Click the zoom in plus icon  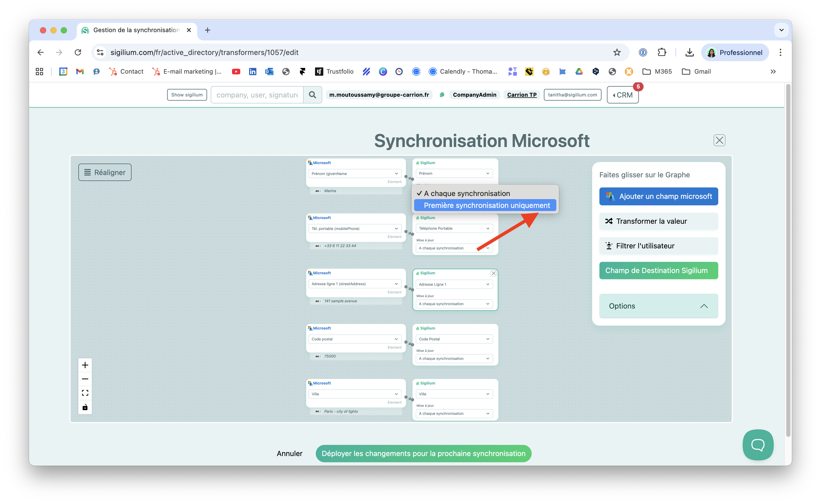tap(85, 365)
